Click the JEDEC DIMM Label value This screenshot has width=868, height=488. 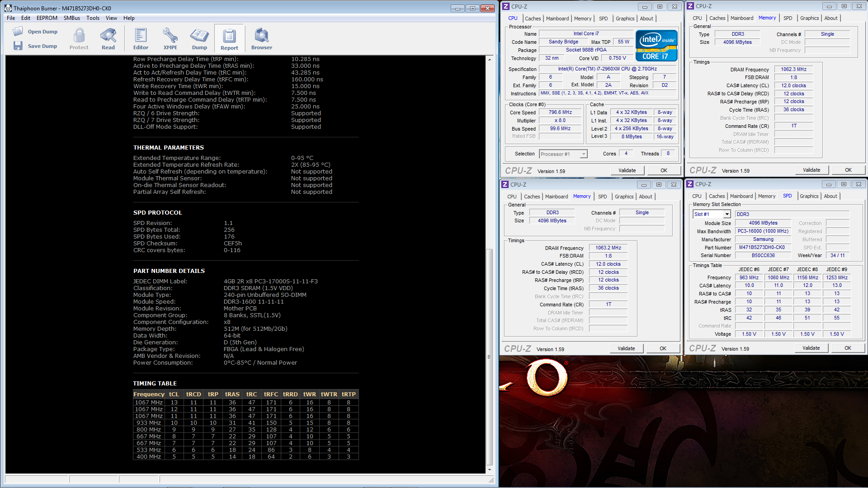(270, 282)
